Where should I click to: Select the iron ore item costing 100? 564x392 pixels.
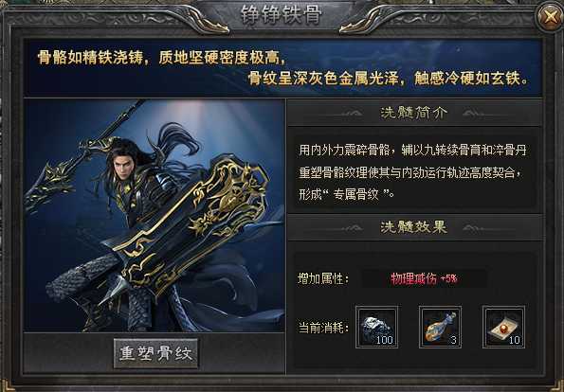376,327
